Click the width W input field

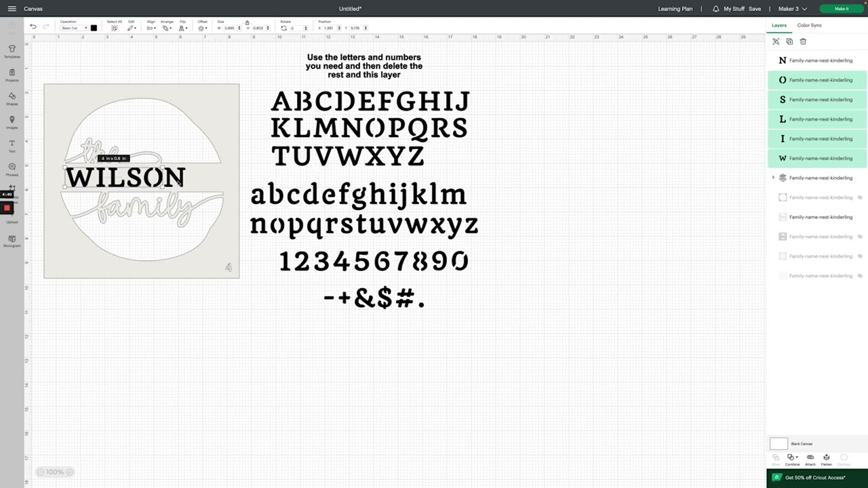click(x=229, y=28)
